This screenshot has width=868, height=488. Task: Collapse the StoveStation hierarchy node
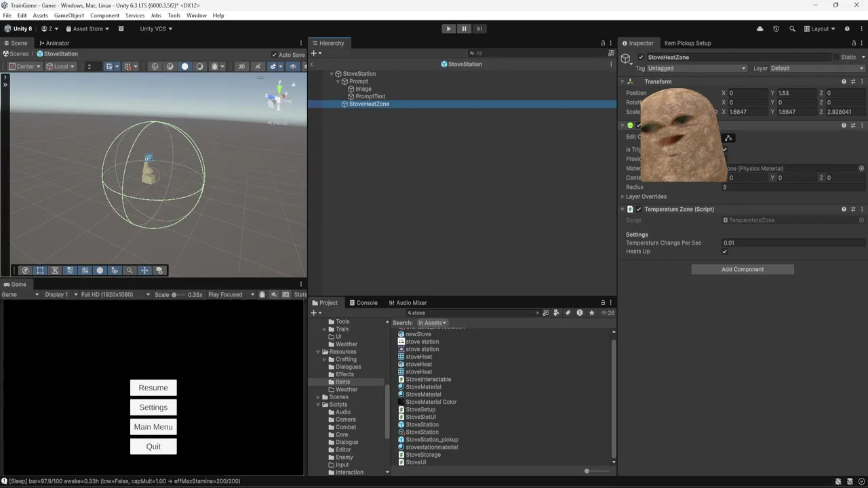tap(332, 74)
